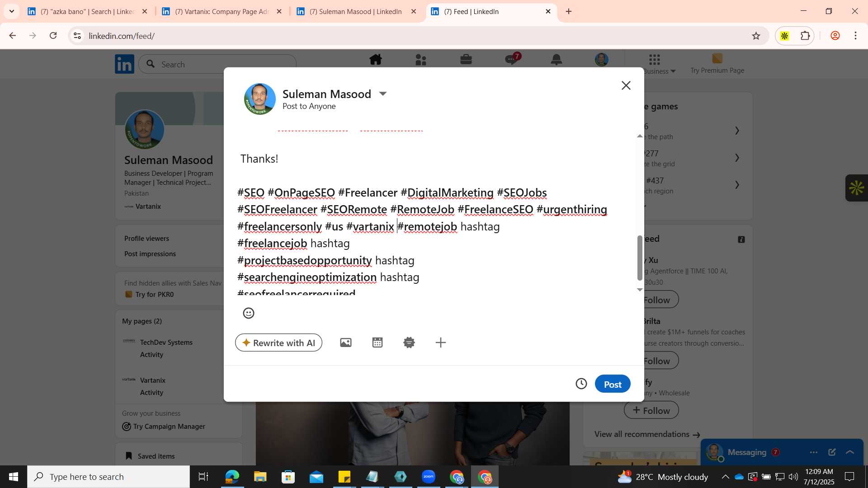
Task: Go to LinkedIn Home via house icon
Action: pyautogui.click(x=376, y=60)
